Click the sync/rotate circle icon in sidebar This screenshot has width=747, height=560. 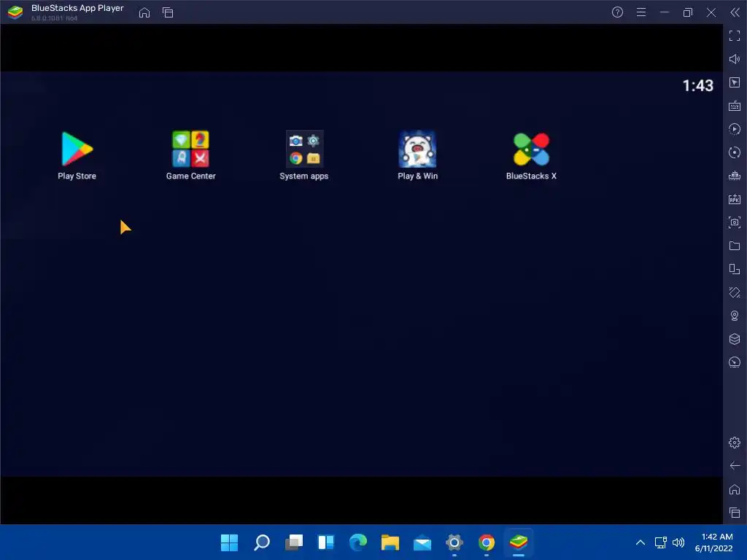point(735,152)
